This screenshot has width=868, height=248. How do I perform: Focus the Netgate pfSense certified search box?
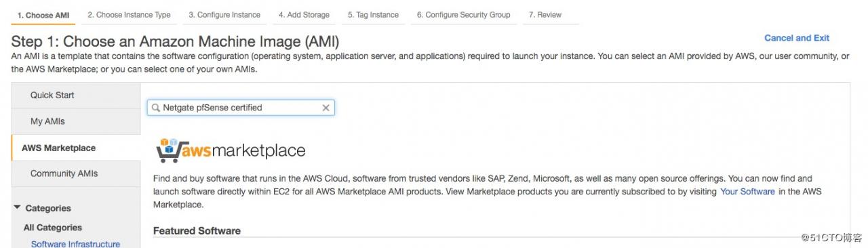click(241, 108)
